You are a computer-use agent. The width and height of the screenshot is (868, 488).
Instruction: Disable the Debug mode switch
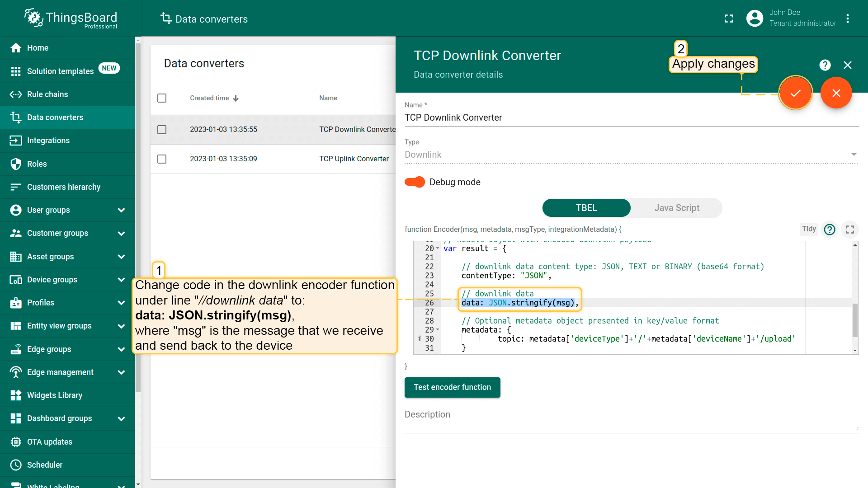point(415,182)
